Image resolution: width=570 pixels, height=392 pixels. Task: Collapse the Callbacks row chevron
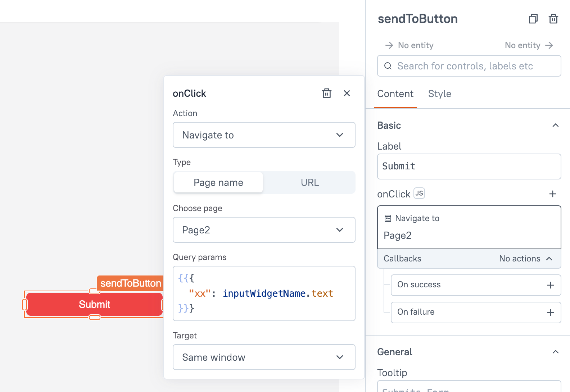(x=549, y=259)
